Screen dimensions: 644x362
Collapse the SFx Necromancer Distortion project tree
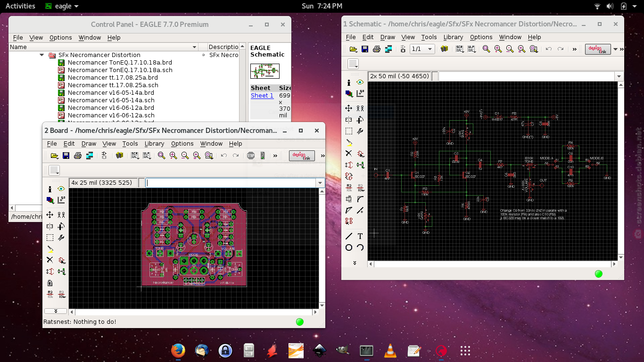tap(42, 55)
